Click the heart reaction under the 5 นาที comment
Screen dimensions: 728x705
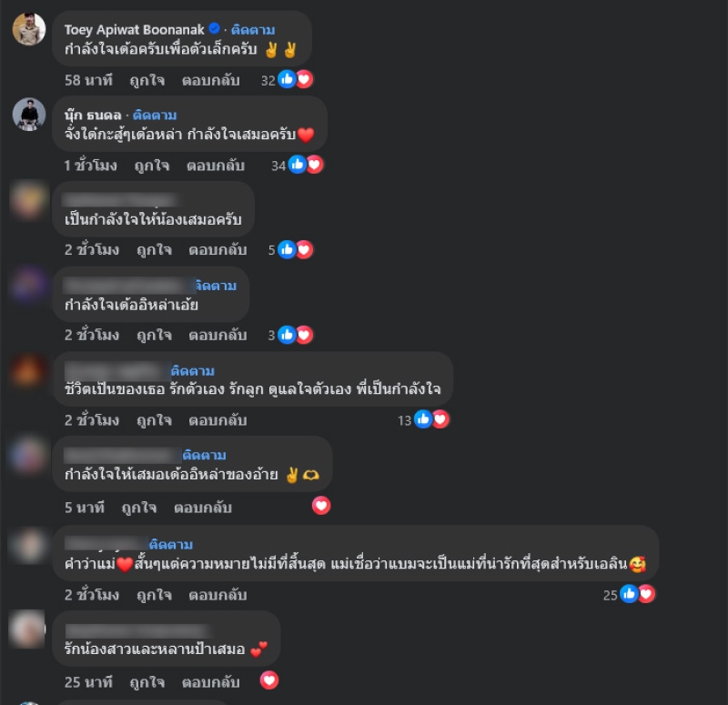(x=321, y=506)
